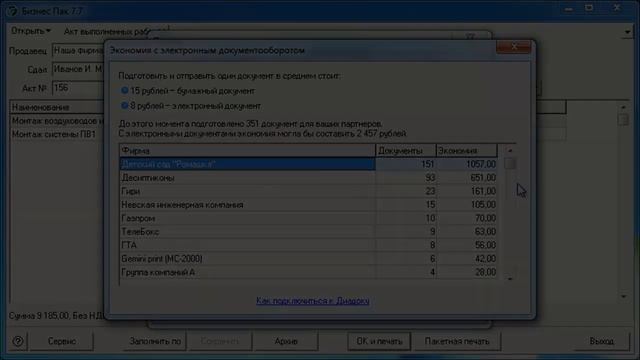640x360 pixels.
Task: Click the dialog table scrollbar thumb
Action: pos(510,164)
